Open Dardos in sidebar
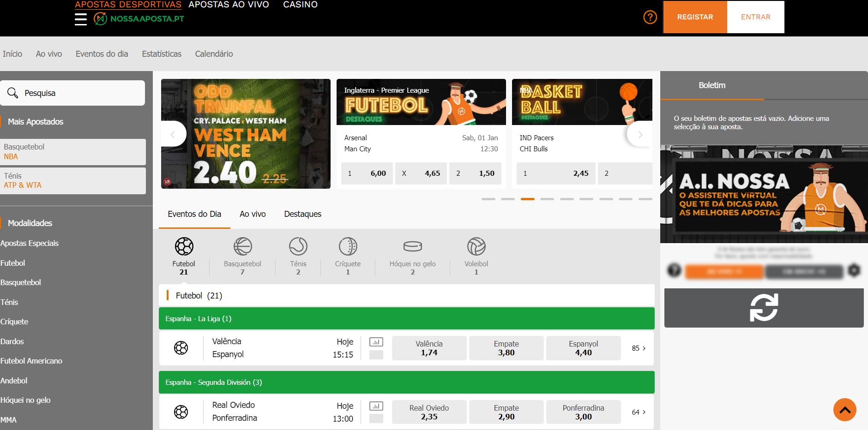 (x=12, y=341)
